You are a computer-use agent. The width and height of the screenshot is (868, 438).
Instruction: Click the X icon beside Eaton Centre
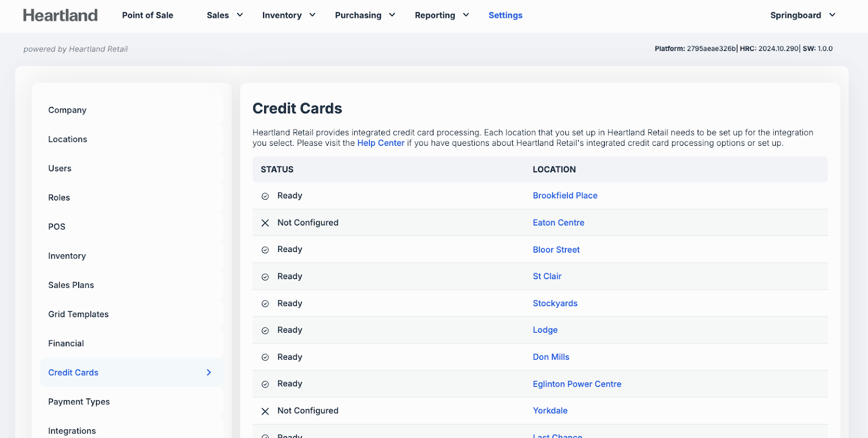pos(265,223)
